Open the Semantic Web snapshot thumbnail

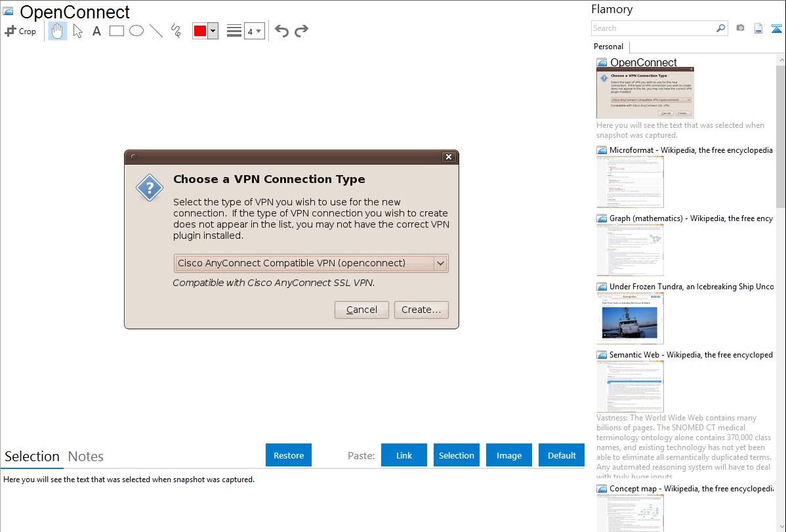[630, 386]
